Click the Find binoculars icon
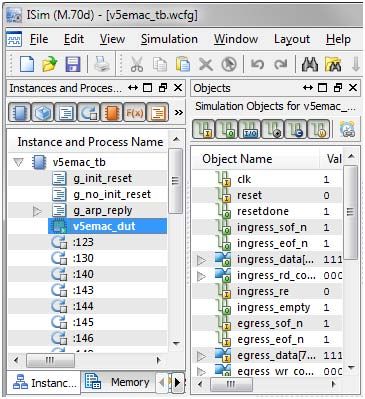Screen dimensions: 365x399 (310, 64)
